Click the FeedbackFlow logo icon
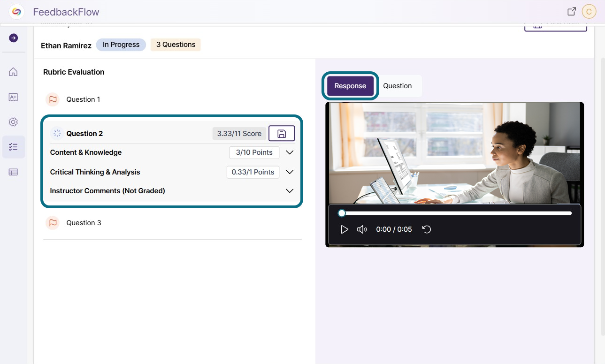The height and width of the screenshot is (364, 605). (x=16, y=12)
